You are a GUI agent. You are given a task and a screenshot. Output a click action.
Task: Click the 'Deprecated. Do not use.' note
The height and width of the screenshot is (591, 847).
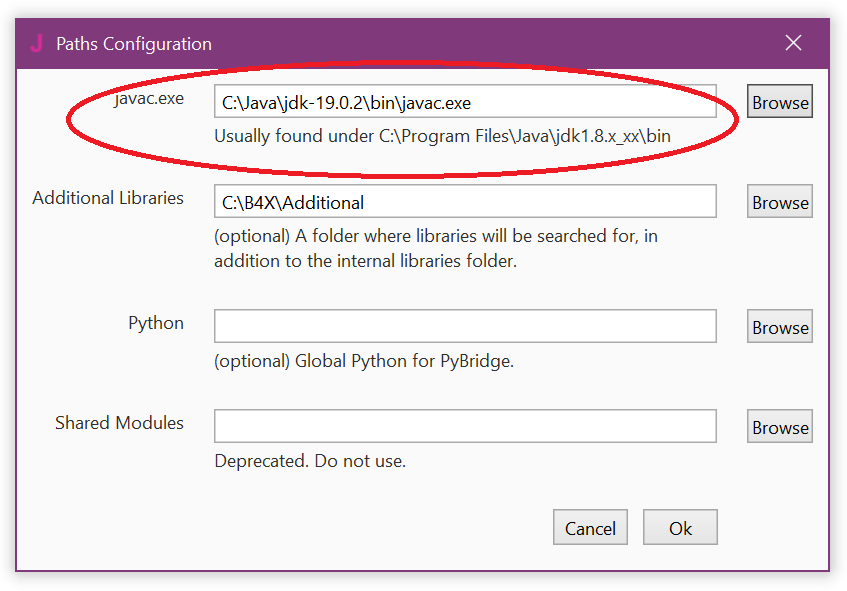[310, 461]
